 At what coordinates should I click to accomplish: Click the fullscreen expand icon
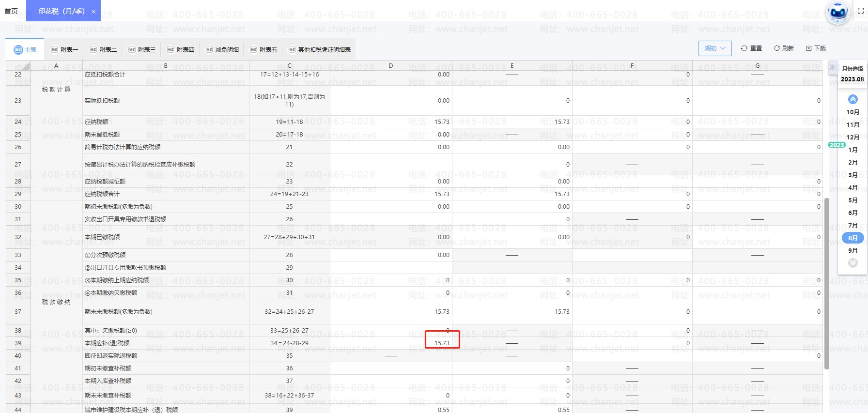coord(861,11)
